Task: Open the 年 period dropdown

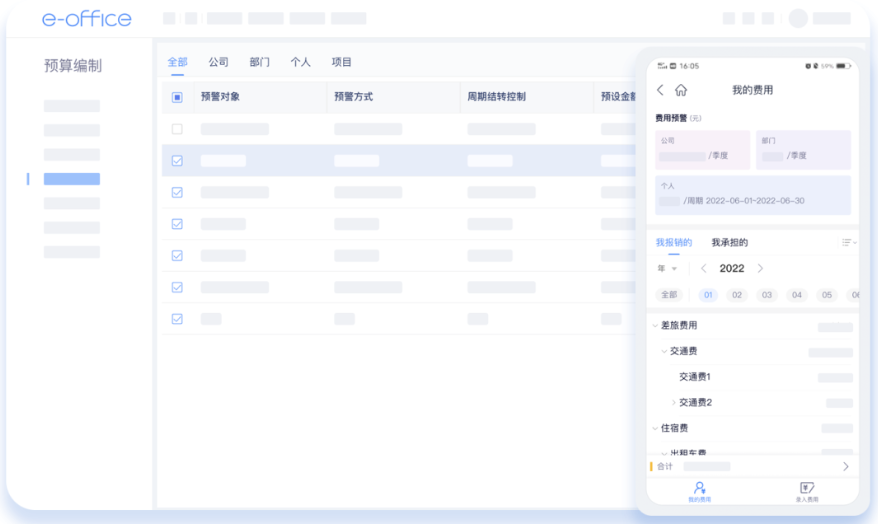Action: (667, 269)
